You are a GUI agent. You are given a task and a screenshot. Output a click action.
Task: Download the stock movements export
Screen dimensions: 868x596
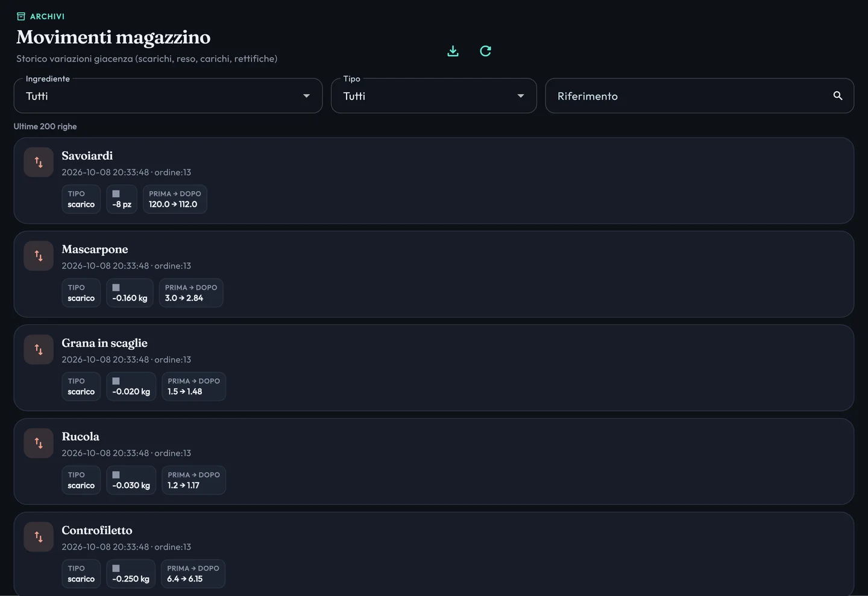pyautogui.click(x=453, y=51)
